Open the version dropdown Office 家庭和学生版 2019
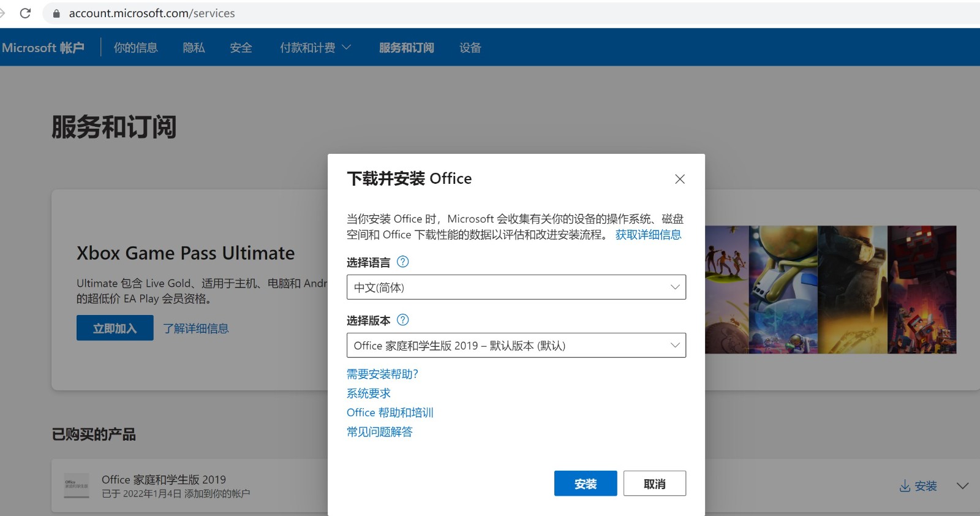Screen dimensions: 980x516 pyautogui.click(x=516, y=346)
